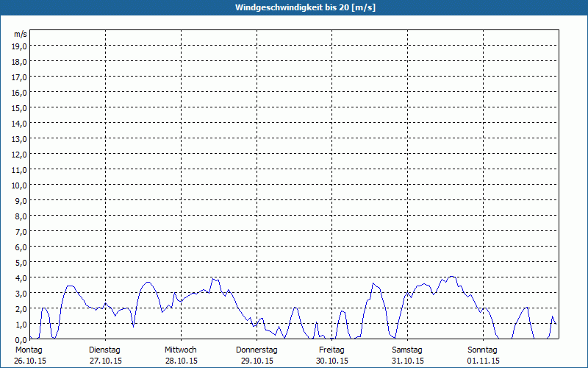Click the 28.10.15 date label

tap(182, 361)
